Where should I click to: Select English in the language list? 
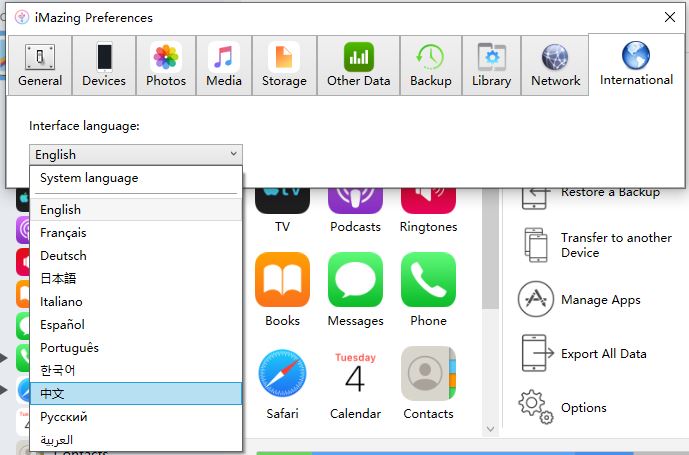click(136, 210)
